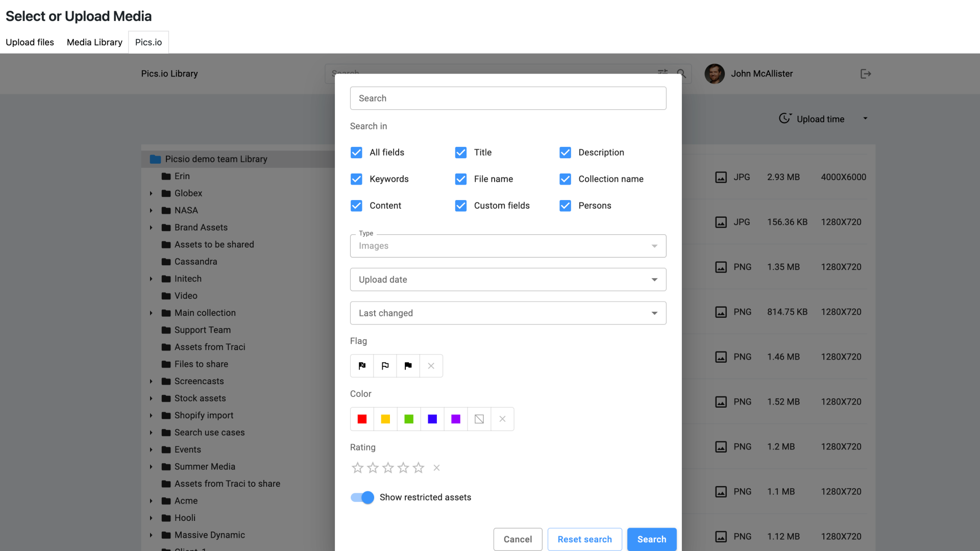The width and height of the screenshot is (980, 551).
Task: Click the image icon for the 814.75 KB PNG
Action: point(721,312)
